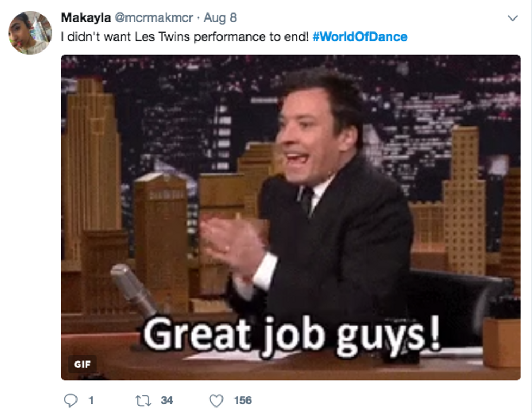532x413 pixels.
Task: Click the reply speech bubble icon
Action: (x=70, y=400)
